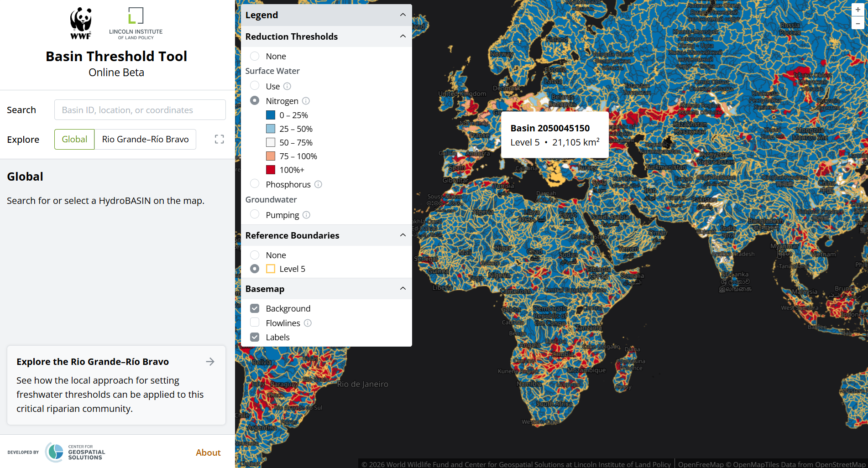
Task: Click the Basin 2050045150 tooltip
Action: tap(554, 135)
